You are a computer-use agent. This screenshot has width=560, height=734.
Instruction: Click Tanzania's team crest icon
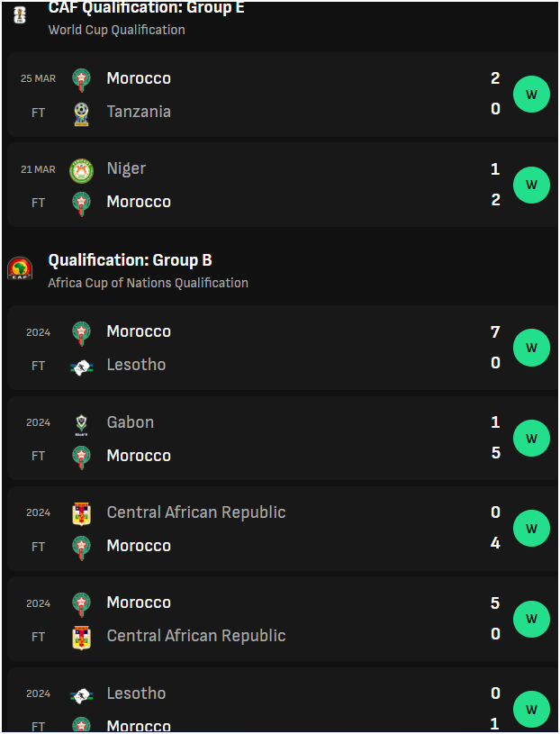click(x=81, y=113)
